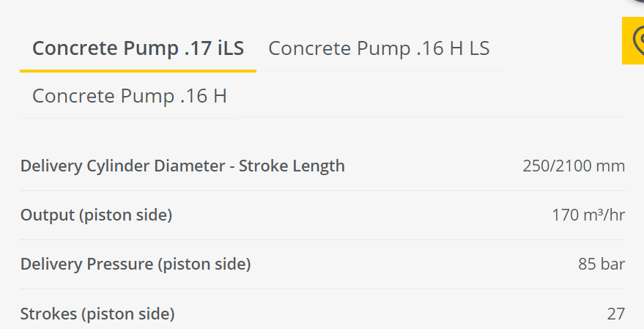Click the long divider above the specifications table
Screen dimensions: 644x329
pos(432,117)
